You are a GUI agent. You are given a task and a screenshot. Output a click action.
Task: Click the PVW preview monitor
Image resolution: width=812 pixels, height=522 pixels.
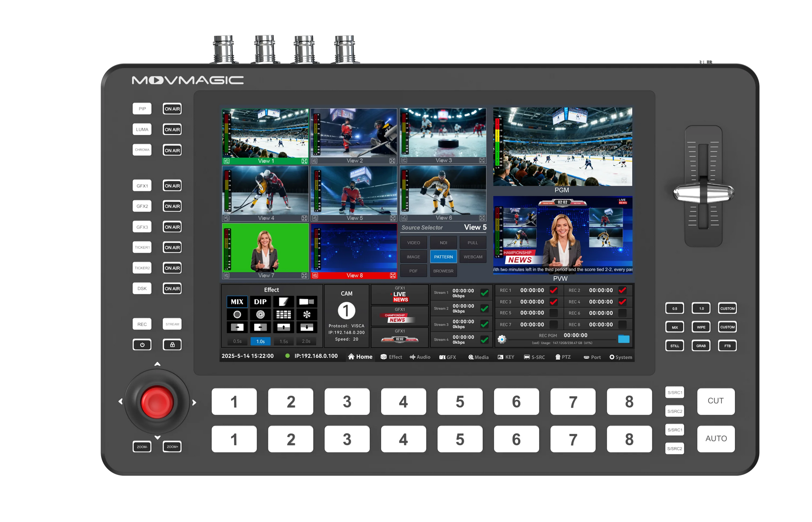pos(563,235)
